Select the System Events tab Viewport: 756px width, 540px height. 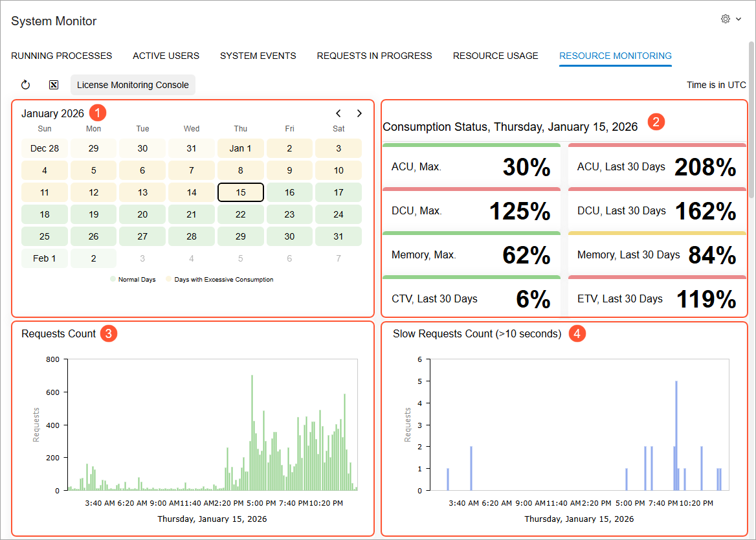(x=258, y=56)
